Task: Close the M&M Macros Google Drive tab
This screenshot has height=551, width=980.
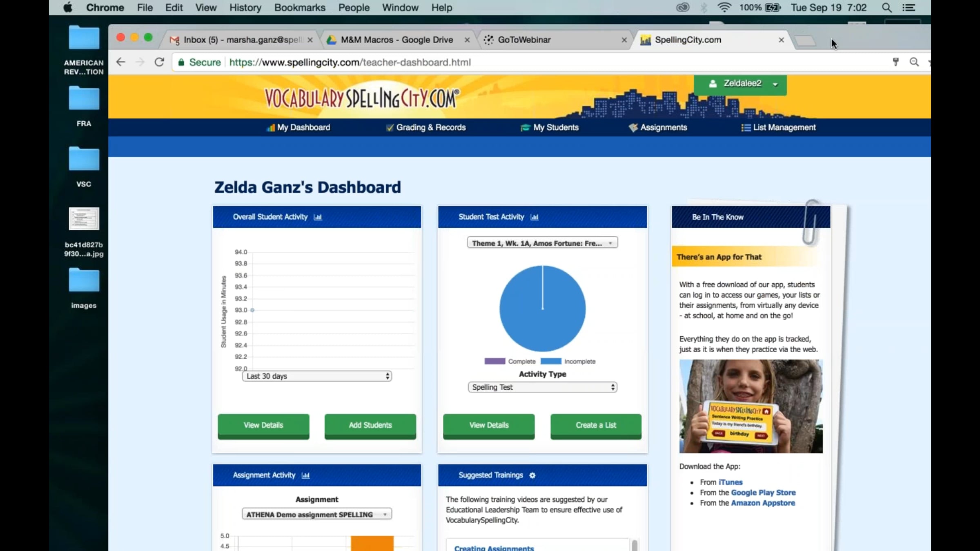Action: [467, 40]
